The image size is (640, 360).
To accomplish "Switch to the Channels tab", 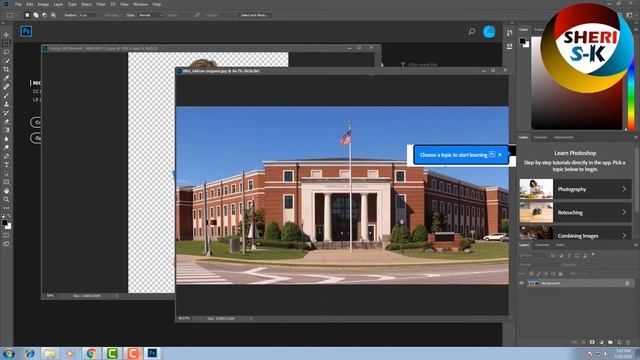I will [x=542, y=245].
